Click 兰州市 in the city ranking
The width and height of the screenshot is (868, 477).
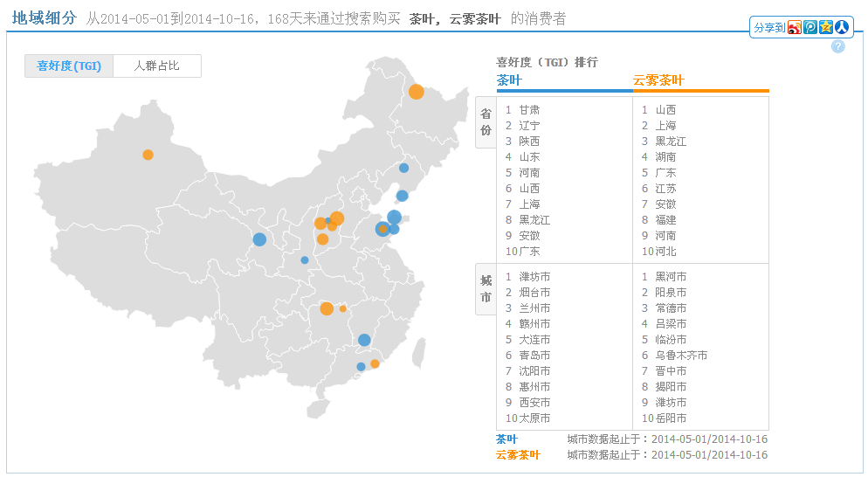534,308
